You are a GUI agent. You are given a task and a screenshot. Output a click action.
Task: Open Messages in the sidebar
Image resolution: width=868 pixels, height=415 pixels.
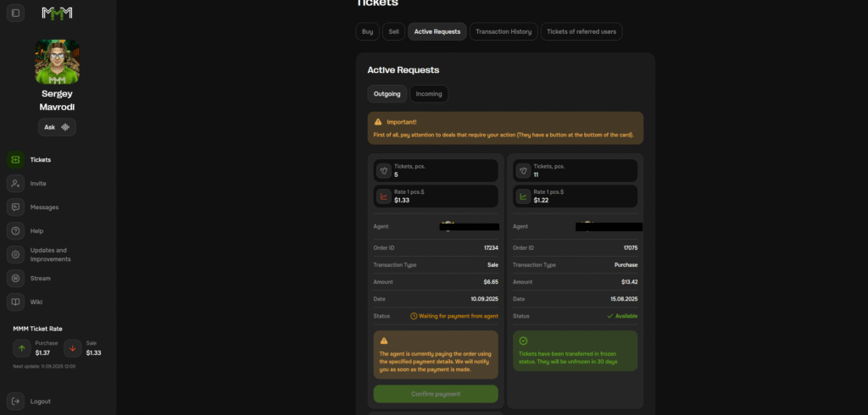pos(42,207)
